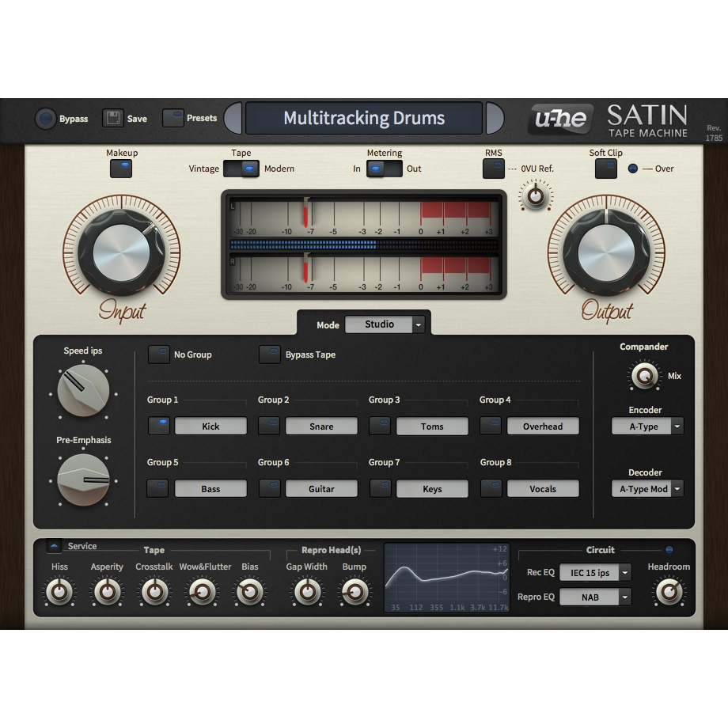Click the SATIN Tape Machine title
The image size is (728, 728).
click(x=647, y=120)
